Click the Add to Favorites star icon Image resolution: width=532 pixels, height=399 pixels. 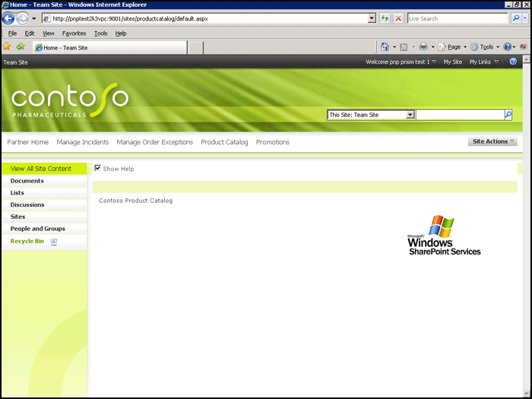click(x=21, y=47)
